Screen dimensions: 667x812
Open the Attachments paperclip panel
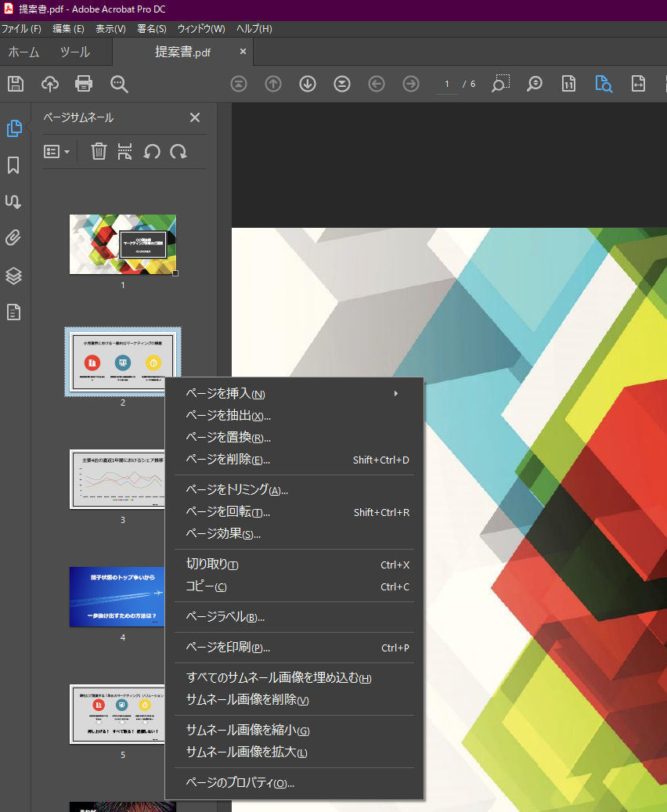(x=13, y=238)
